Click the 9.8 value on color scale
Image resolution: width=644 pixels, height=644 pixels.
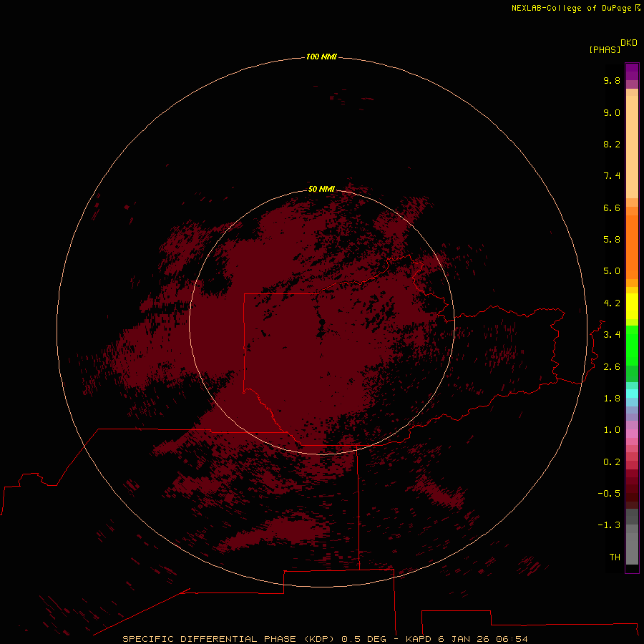click(x=612, y=80)
